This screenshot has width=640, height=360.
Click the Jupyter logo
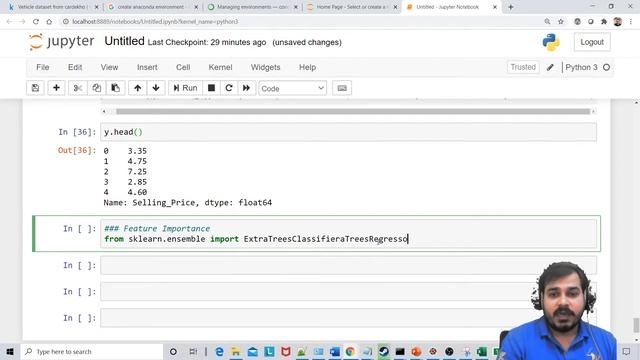click(x=62, y=42)
